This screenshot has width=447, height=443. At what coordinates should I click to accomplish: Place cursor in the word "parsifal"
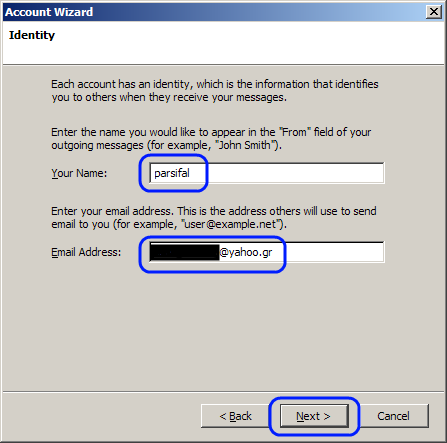pos(172,173)
